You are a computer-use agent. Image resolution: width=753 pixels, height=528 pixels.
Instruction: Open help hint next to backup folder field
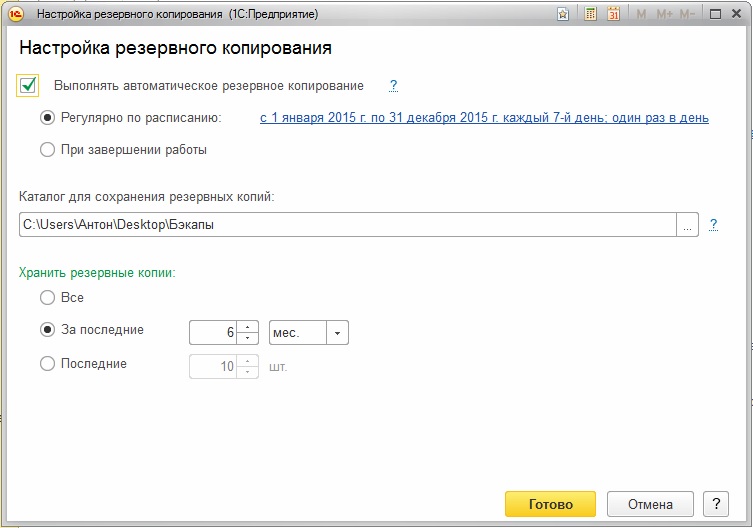coord(714,224)
